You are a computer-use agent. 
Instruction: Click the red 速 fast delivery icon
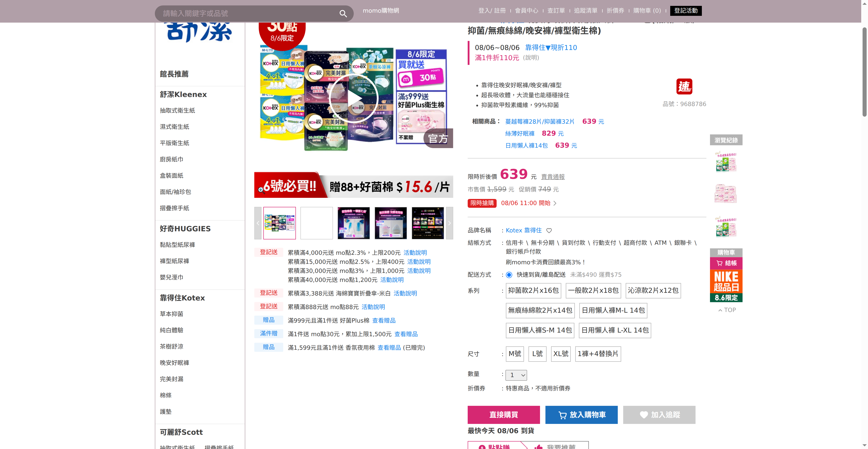(684, 87)
